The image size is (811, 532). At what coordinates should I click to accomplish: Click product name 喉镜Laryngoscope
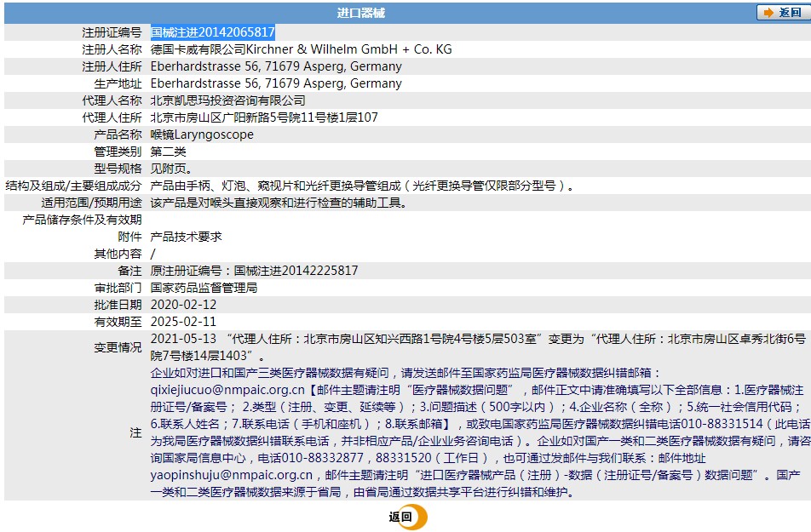202,134
